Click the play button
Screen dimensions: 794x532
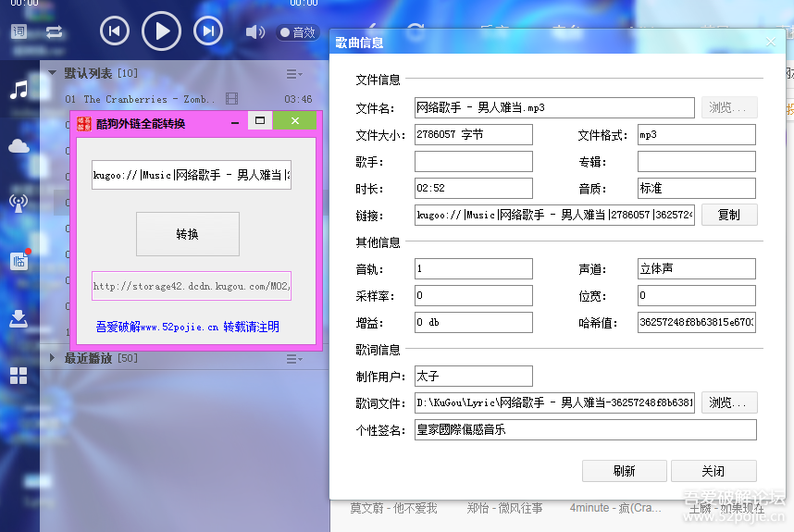tap(162, 31)
